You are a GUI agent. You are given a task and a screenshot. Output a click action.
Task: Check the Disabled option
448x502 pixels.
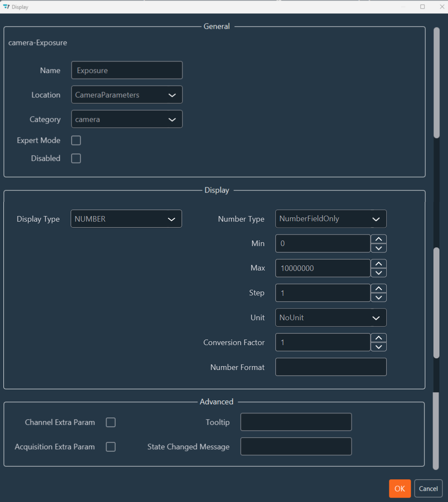pyautogui.click(x=76, y=158)
